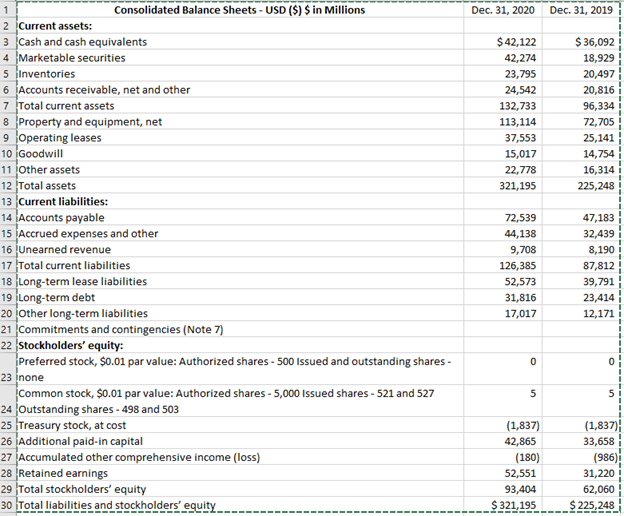Click the Total current liabilities label
Image resolution: width=624 pixels, height=516 pixels.
click(x=74, y=265)
